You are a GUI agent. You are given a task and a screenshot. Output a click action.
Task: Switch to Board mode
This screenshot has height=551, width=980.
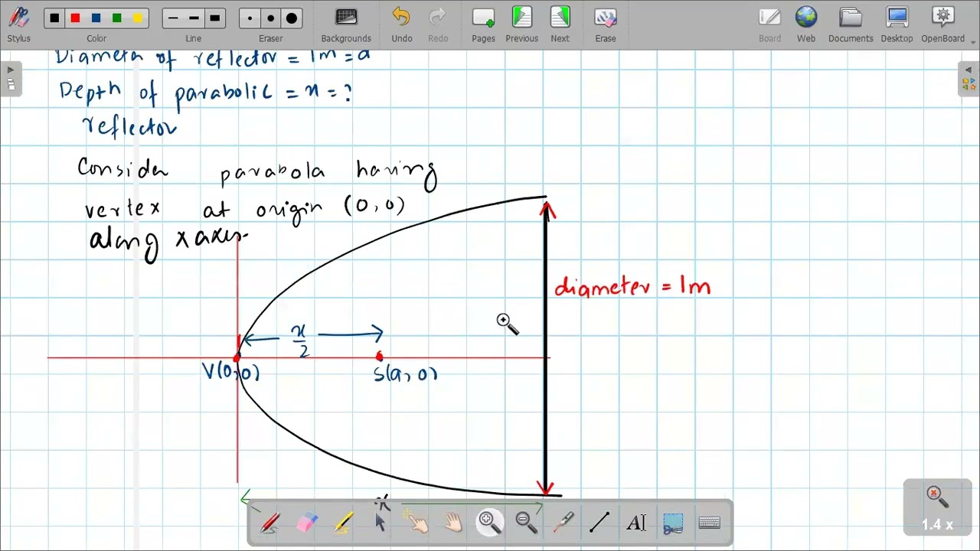(769, 24)
